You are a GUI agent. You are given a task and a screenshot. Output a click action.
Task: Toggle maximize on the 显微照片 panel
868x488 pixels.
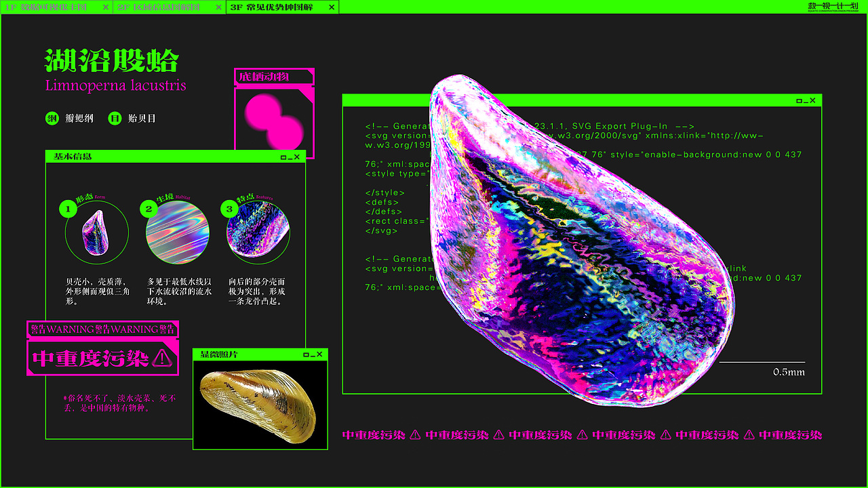(x=307, y=354)
